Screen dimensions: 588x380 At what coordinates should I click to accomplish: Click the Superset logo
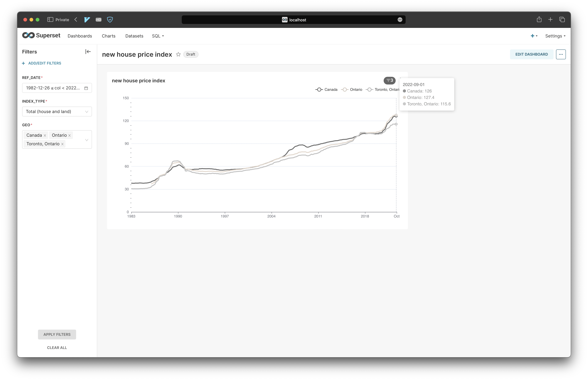(x=41, y=35)
